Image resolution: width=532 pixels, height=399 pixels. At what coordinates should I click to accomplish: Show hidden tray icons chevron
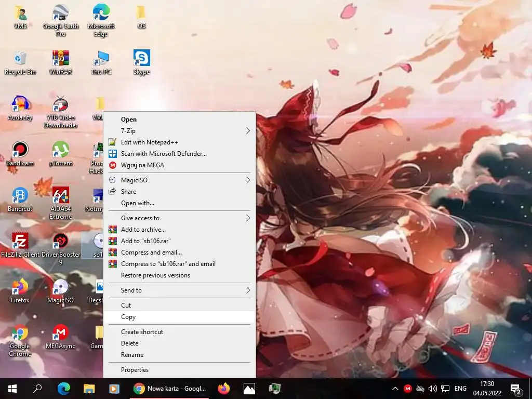pyautogui.click(x=395, y=389)
